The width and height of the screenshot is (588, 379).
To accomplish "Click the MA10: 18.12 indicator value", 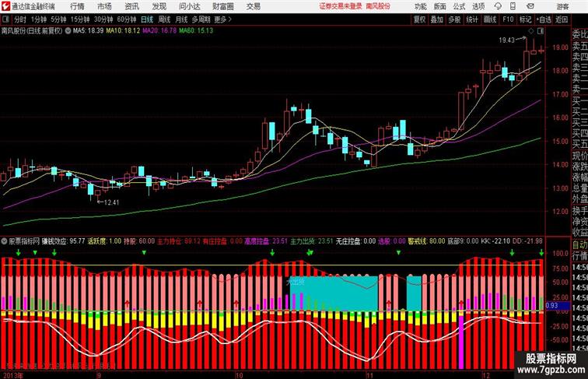I will click(123, 31).
